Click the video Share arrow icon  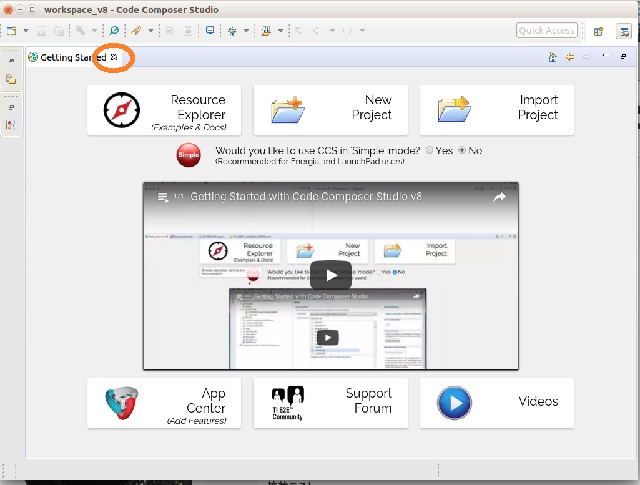[499, 197]
